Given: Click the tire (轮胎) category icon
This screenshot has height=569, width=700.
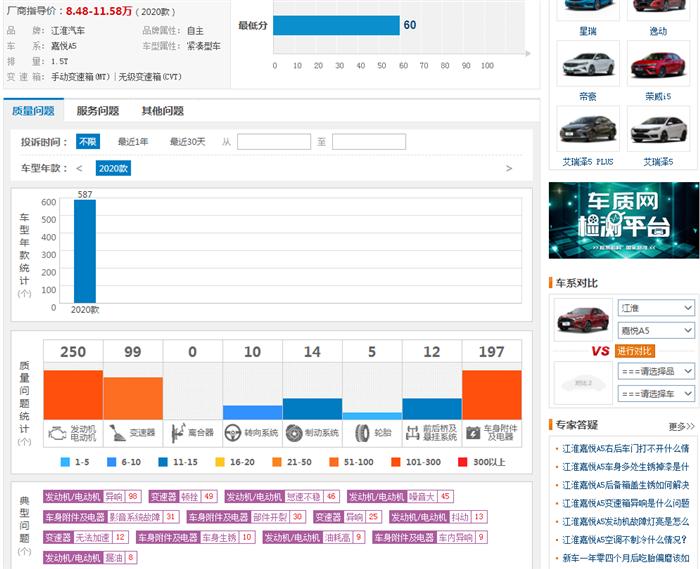Looking at the screenshot, I should pos(362,433).
